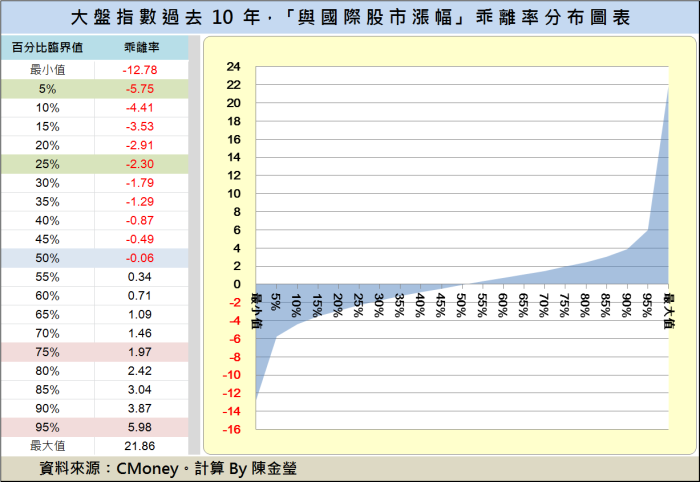This screenshot has width=700, height=482.
Task: Click the x-axis 50% chart label
Action: (x=462, y=305)
